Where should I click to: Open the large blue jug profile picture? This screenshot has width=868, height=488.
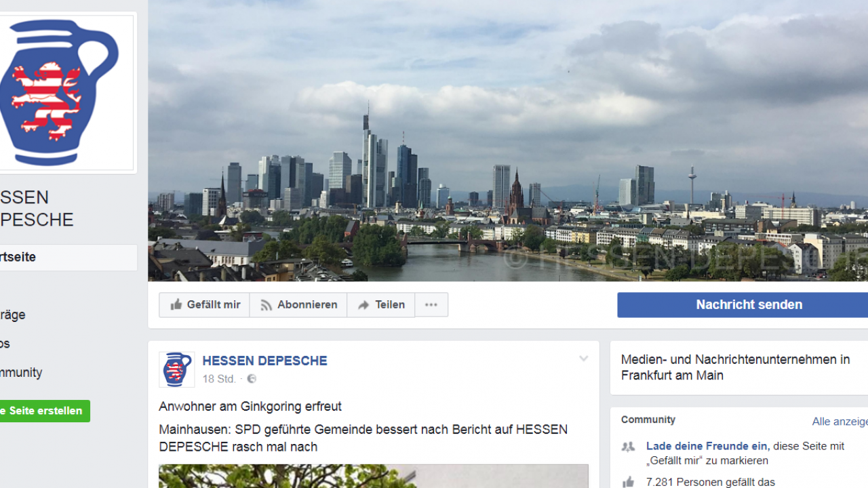click(66, 92)
